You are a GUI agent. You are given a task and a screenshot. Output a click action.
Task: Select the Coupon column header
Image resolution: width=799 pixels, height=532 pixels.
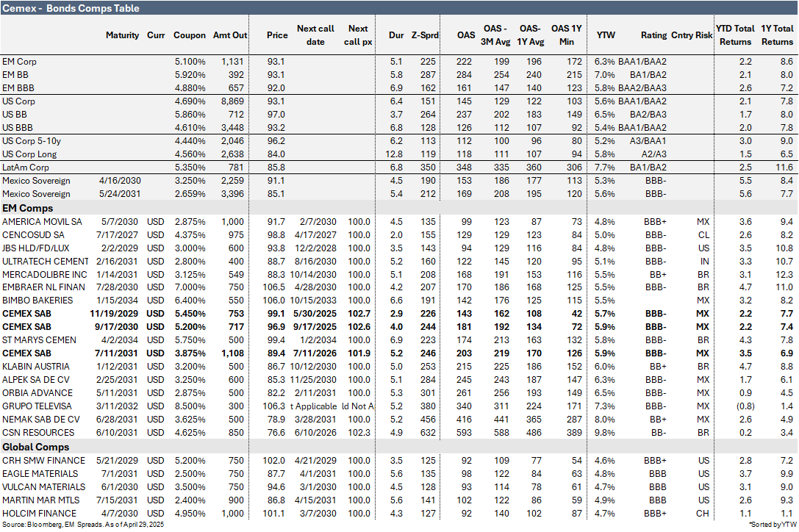190,35
